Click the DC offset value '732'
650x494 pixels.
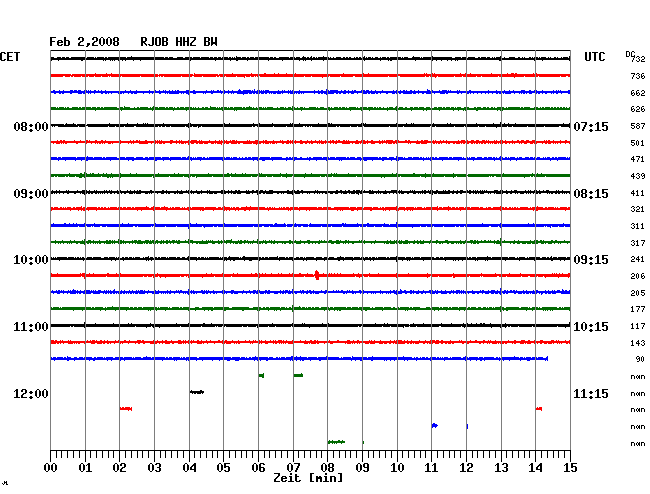638,59
